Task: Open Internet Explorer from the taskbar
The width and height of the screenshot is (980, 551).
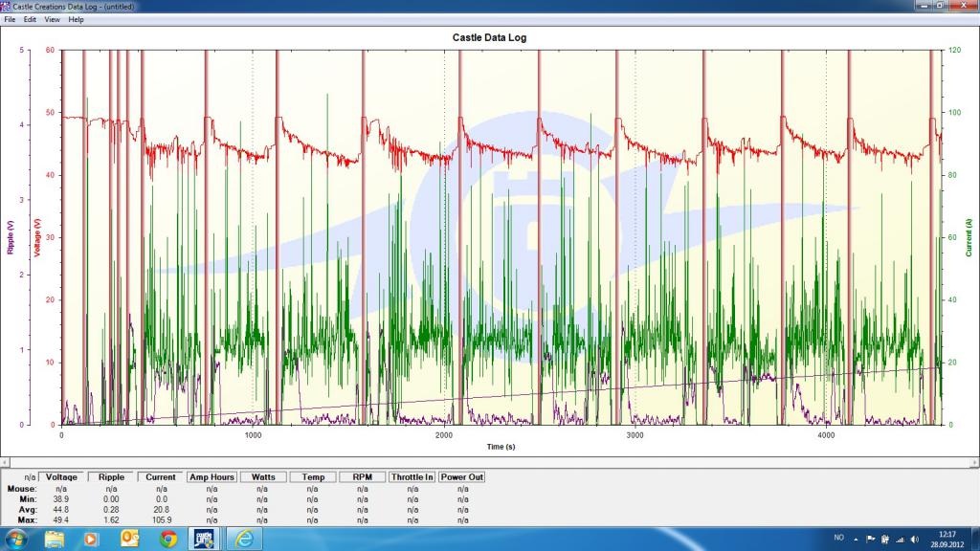Action: (245, 539)
